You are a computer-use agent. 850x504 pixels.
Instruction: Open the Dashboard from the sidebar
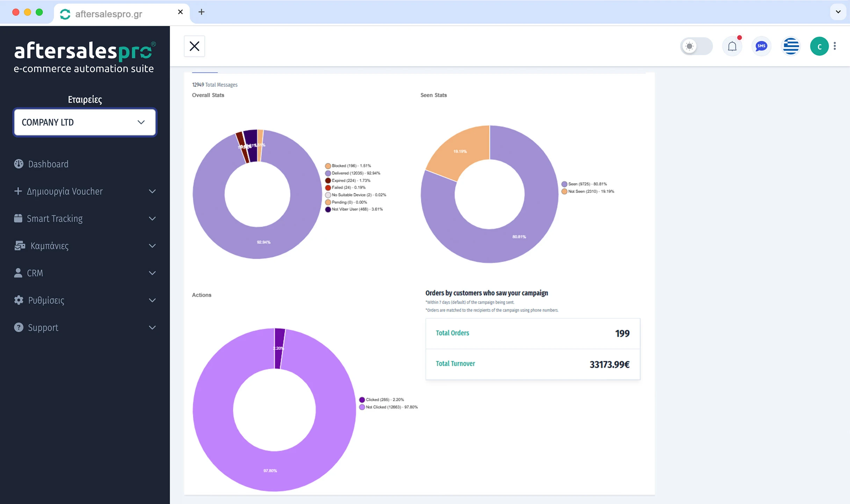click(x=48, y=164)
